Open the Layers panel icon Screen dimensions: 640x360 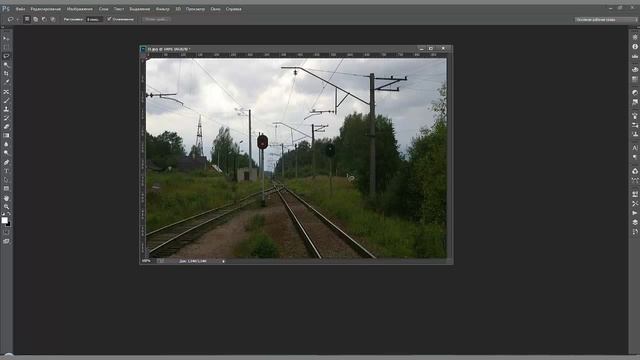[635, 222]
